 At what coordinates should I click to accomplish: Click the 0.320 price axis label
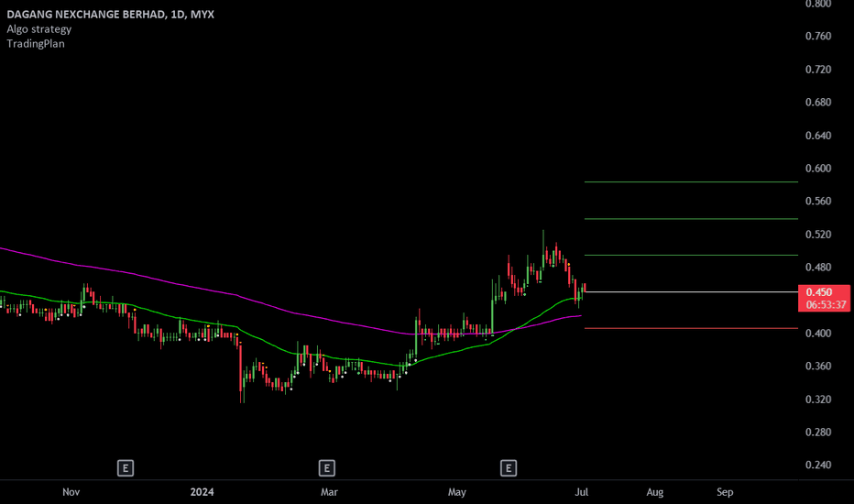pyautogui.click(x=818, y=399)
